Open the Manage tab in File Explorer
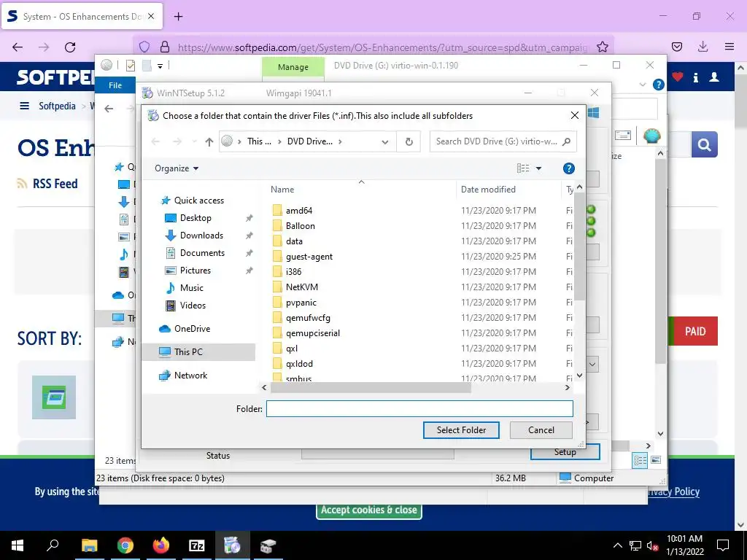The height and width of the screenshot is (560, 747). [293, 67]
